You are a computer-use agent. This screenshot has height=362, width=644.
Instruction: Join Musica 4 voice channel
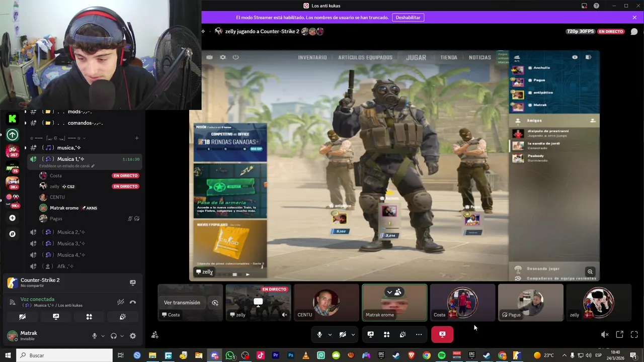[x=84, y=255]
